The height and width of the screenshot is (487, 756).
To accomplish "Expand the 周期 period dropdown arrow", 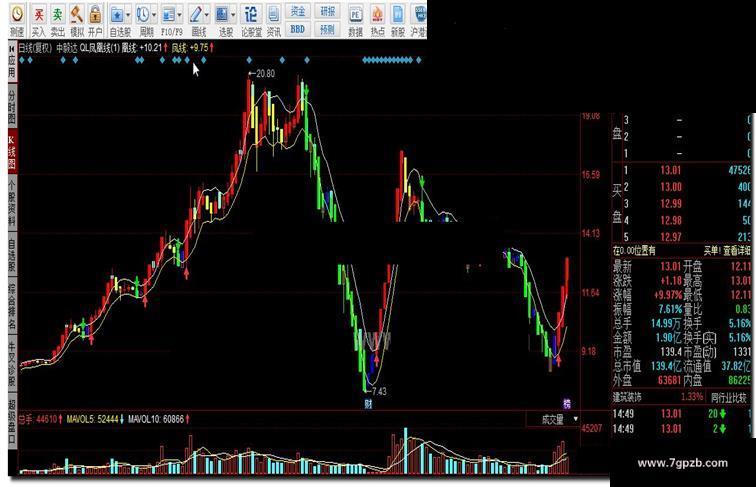I will [x=154, y=15].
